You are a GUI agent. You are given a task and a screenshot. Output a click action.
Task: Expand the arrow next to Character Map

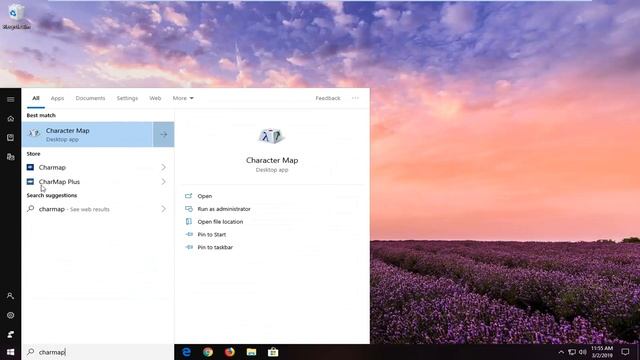(x=164, y=134)
